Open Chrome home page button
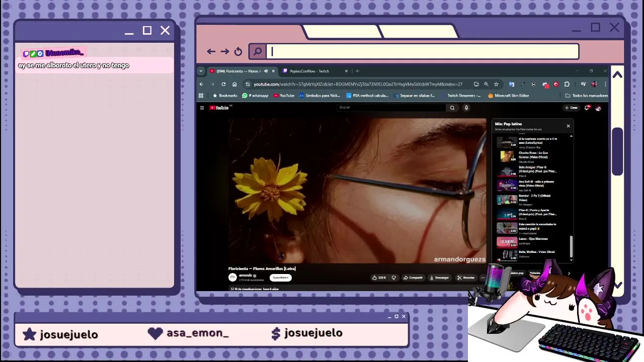The height and width of the screenshot is (362, 644). pos(234,84)
